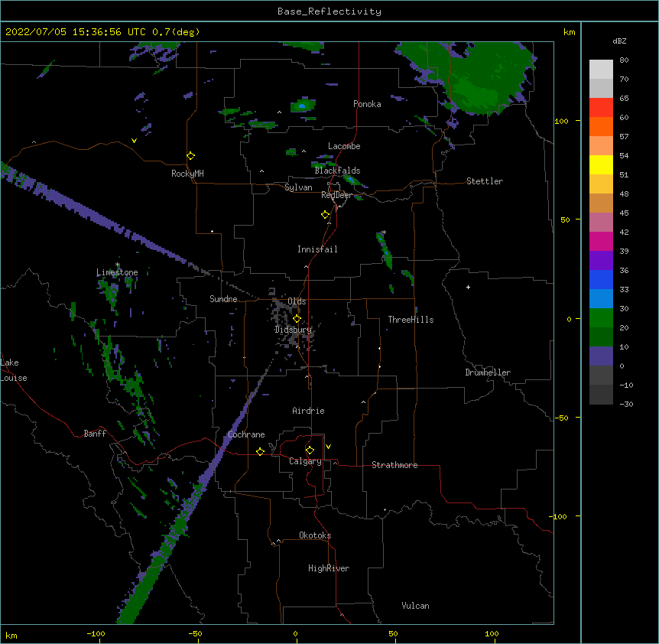Screen dimensions: 659x644
Task: Click the HighRiver label
Action: pos(329,568)
